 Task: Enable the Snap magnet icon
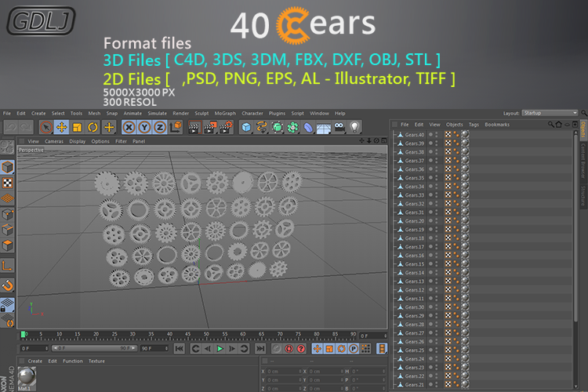tap(8, 285)
